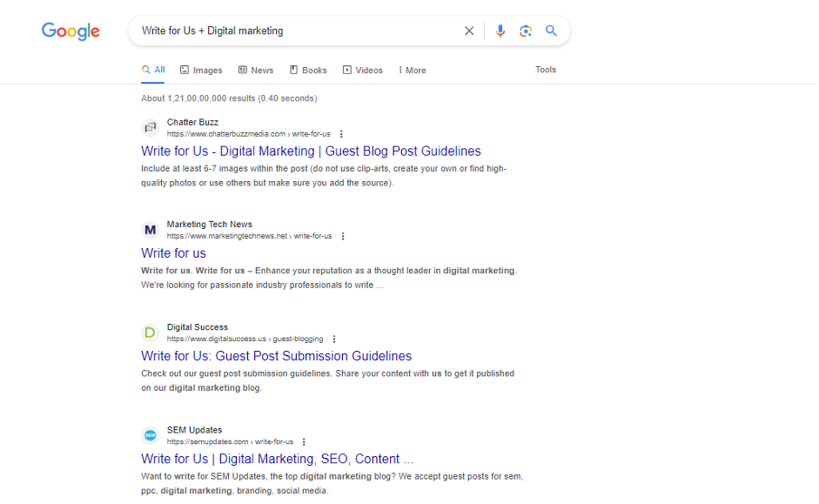Open 'Write for Us - Digital Marketing | Guest Blog Post Guidelines'

(311, 151)
